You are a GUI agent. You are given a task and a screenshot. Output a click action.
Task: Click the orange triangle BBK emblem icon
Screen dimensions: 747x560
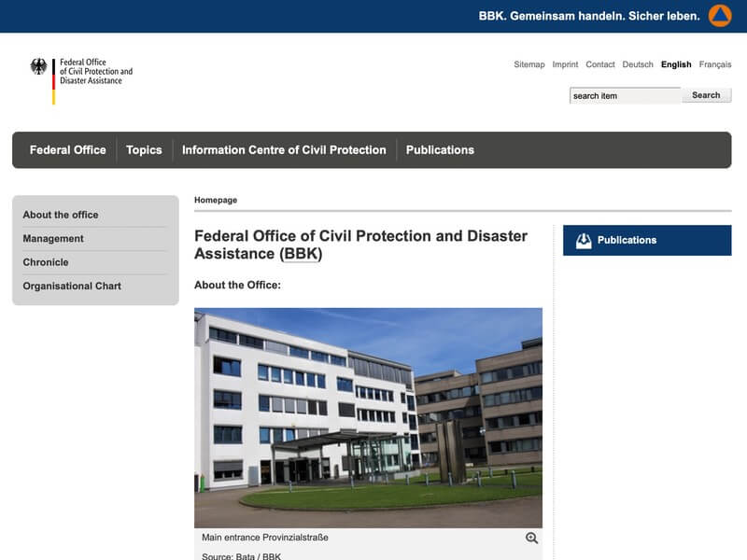pyautogui.click(x=720, y=16)
